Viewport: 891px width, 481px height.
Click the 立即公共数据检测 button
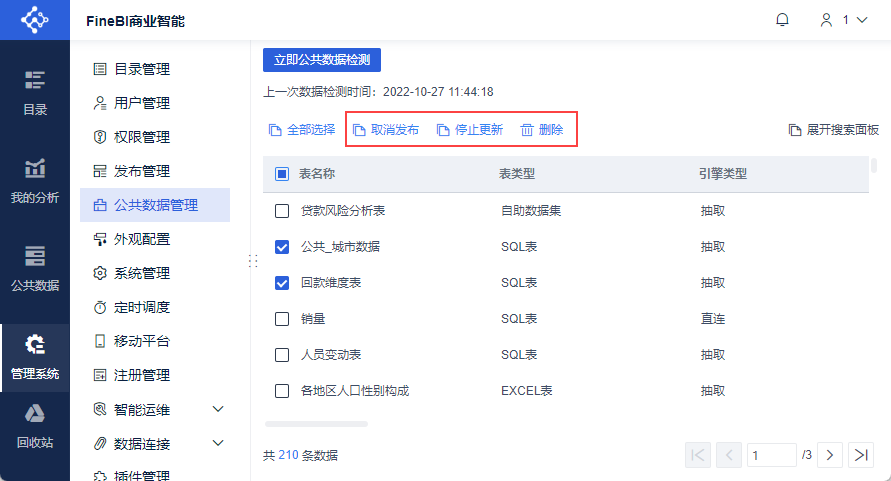tap(322, 60)
